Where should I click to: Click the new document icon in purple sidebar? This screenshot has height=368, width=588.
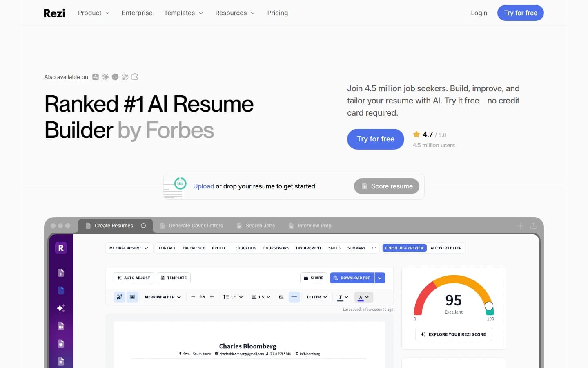pos(61,273)
